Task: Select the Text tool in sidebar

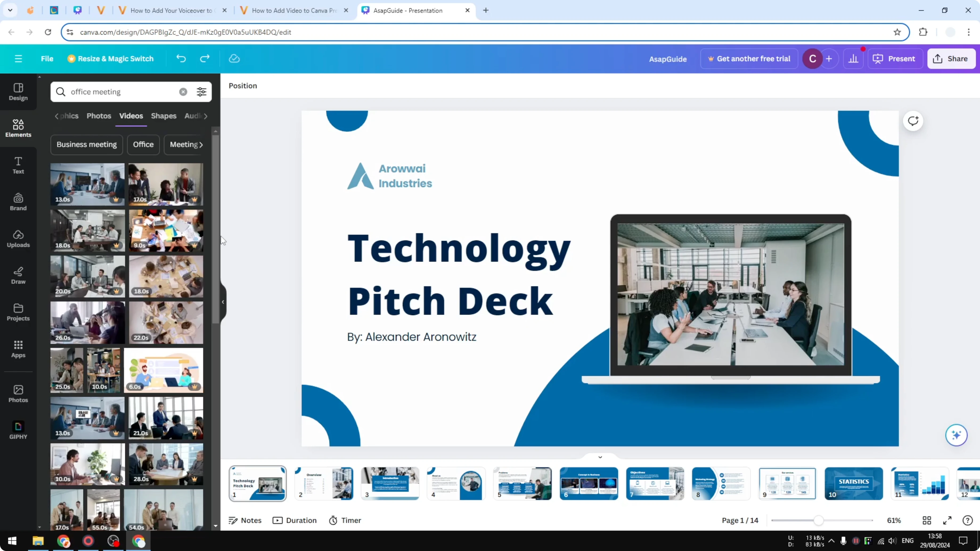Action: [18, 165]
